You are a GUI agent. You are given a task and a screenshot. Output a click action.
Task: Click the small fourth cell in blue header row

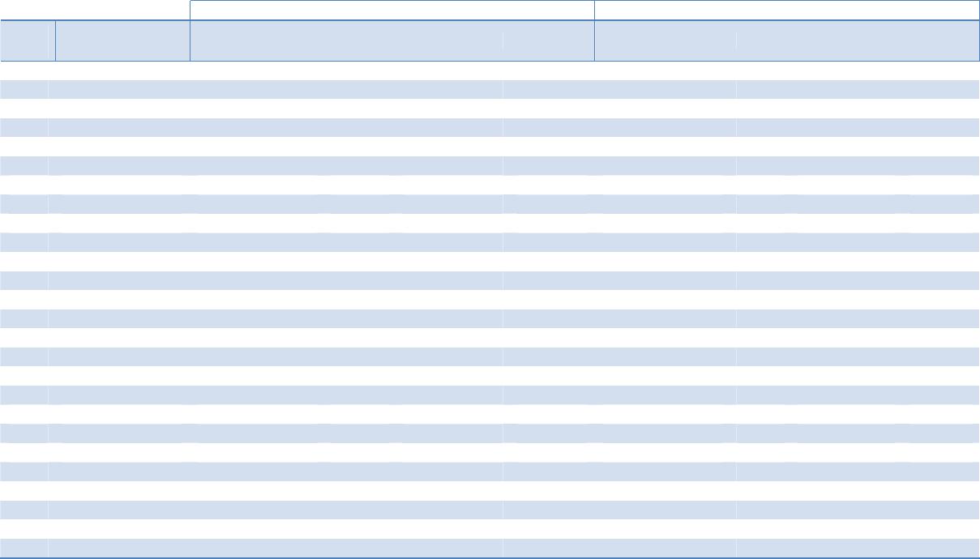click(548, 41)
